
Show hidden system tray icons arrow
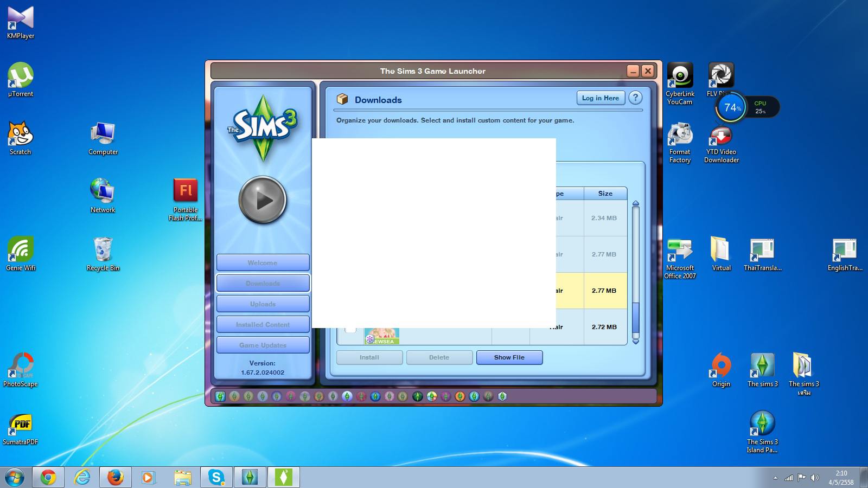click(775, 478)
